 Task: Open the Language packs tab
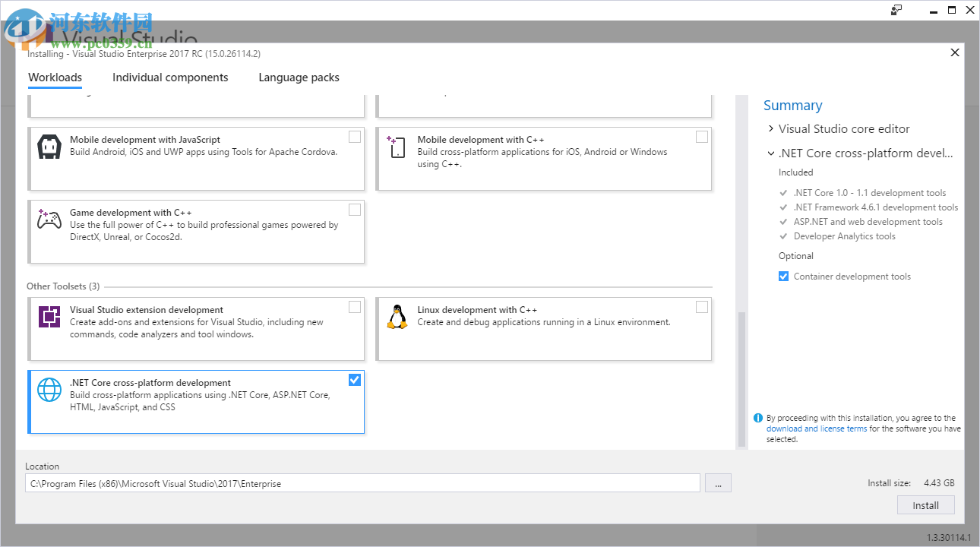coord(299,77)
